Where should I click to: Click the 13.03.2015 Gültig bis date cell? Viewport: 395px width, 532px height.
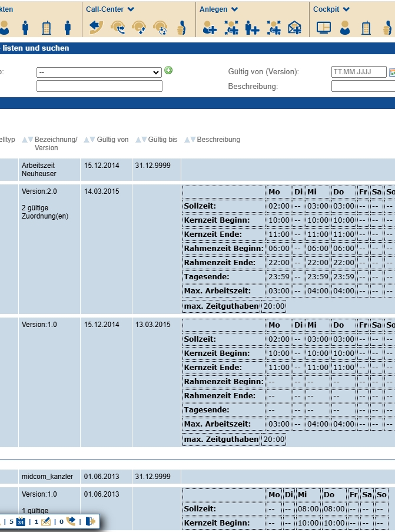click(x=152, y=325)
